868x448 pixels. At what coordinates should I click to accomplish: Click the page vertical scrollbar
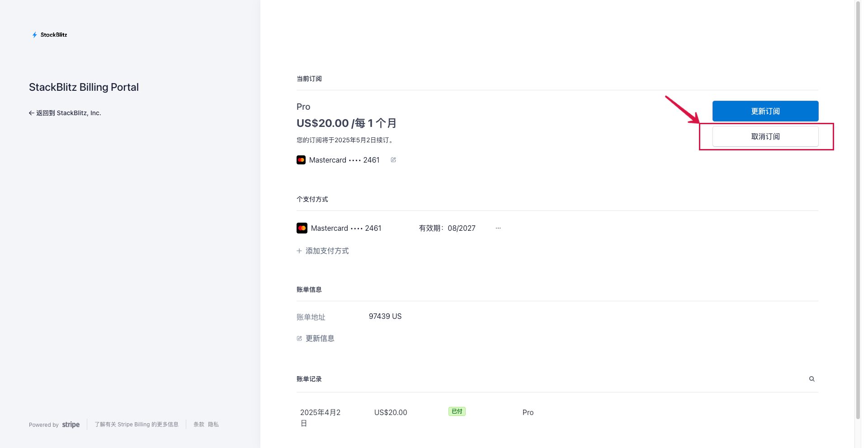point(858,210)
